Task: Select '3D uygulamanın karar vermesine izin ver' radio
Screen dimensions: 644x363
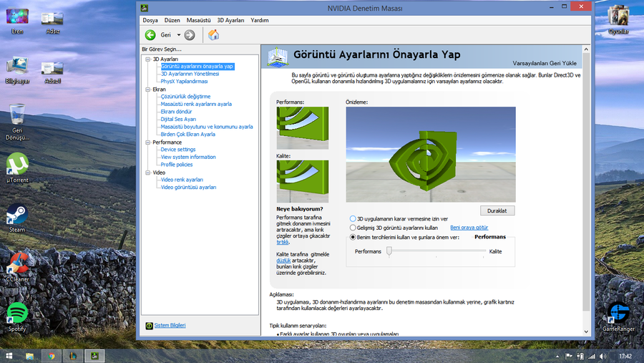Action: click(x=353, y=218)
